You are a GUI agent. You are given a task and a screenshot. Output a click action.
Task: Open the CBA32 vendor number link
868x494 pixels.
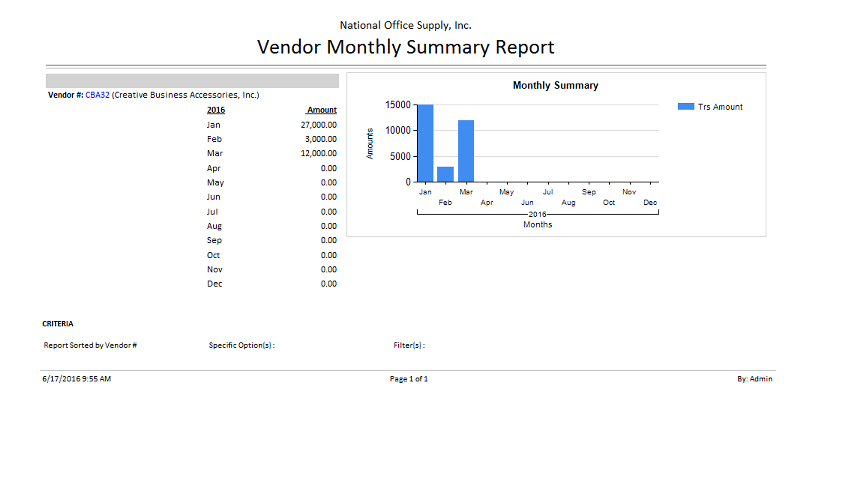pyautogui.click(x=97, y=95)
